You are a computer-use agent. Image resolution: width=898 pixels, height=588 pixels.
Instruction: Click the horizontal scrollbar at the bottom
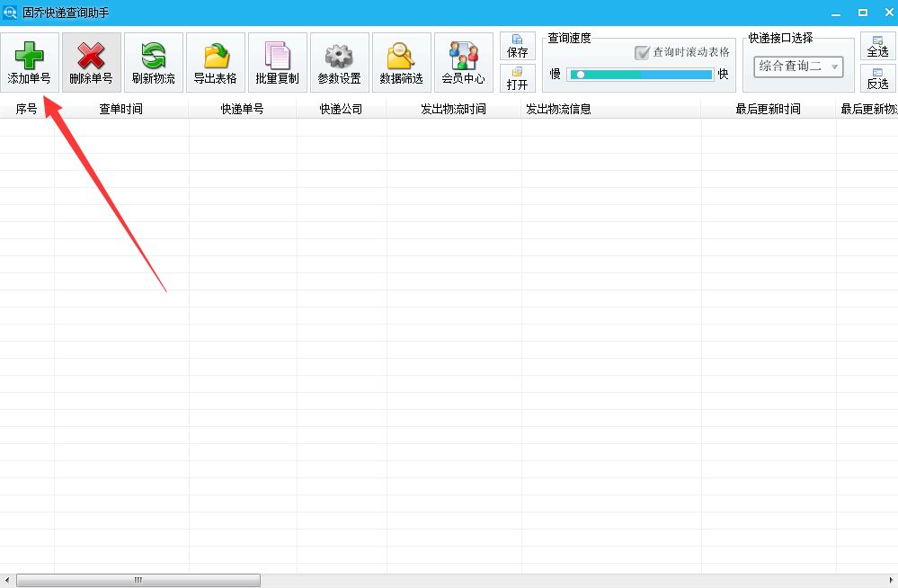pos(135,580)
